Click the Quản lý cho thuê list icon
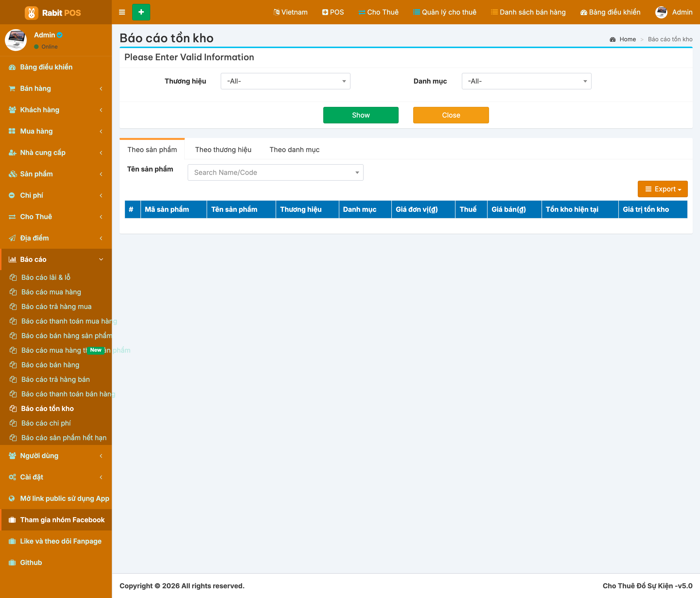 click(417, 12)
